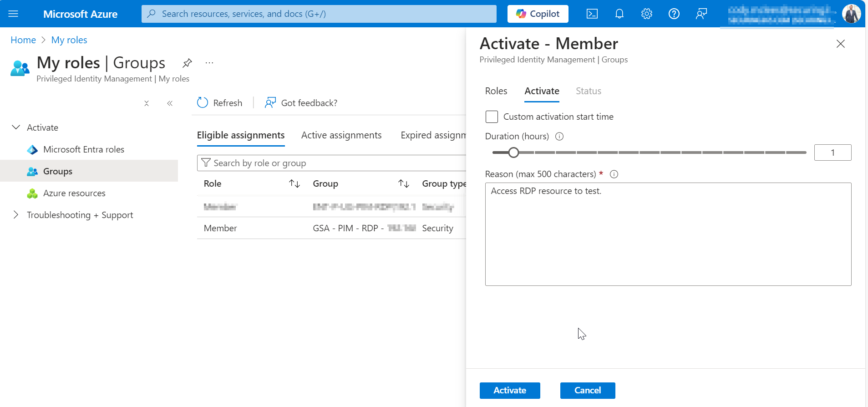Open Microsoft Entra roles in sidebar
The image size is (868, 407).
(84, 149)
